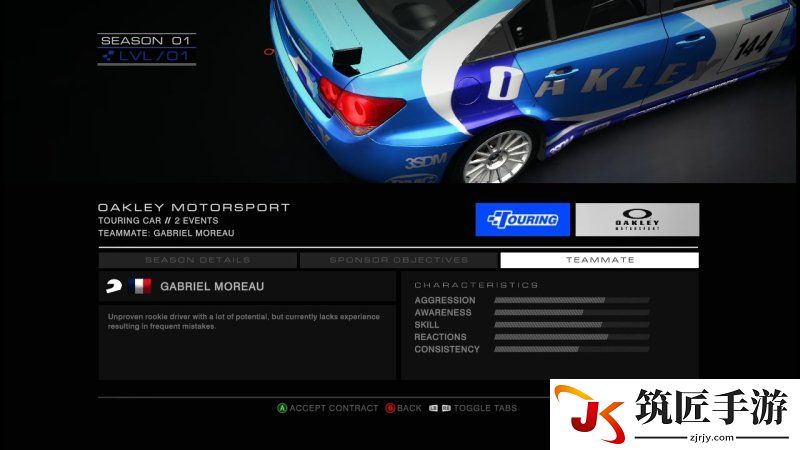Image resolution: width=800 pixels, height=450 pixels.
Task: Click the car number 144 plate
Action: pos(754,45)
